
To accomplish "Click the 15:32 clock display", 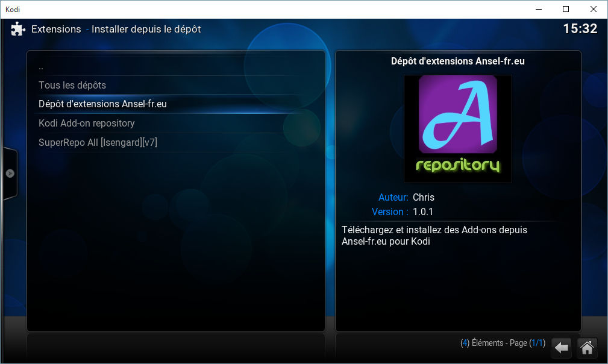I will [x=580, y=28].
